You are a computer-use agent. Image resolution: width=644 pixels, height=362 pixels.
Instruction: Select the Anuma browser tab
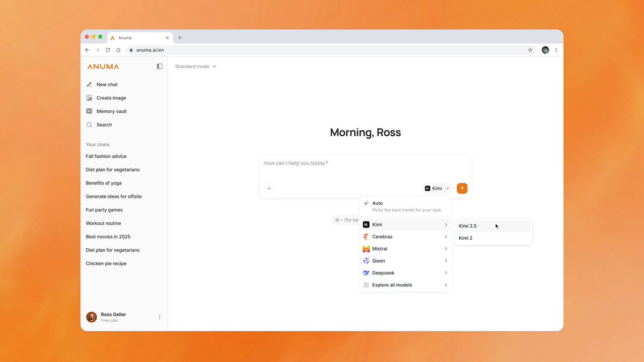pyautogui.click(x=140, y=38)
